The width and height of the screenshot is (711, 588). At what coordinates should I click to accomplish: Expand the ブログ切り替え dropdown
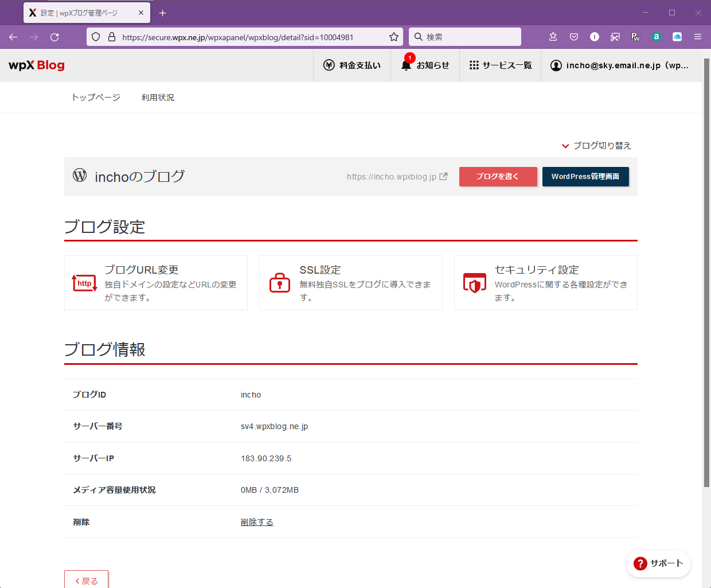point(596,146)
